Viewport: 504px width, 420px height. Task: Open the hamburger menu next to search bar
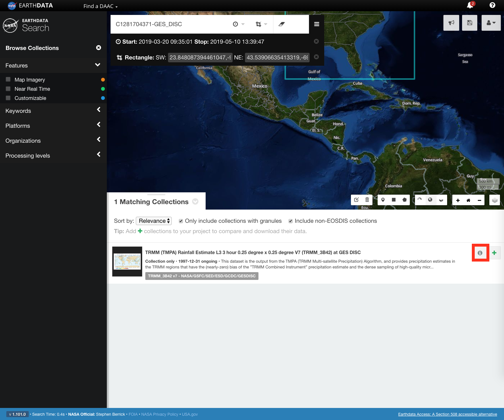[x=316, y=24]
